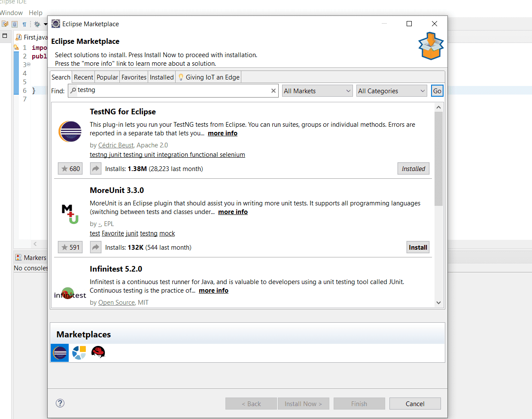532x419 pixels.
Task: Open the Help menu in Eclipse
Action: 36,13
